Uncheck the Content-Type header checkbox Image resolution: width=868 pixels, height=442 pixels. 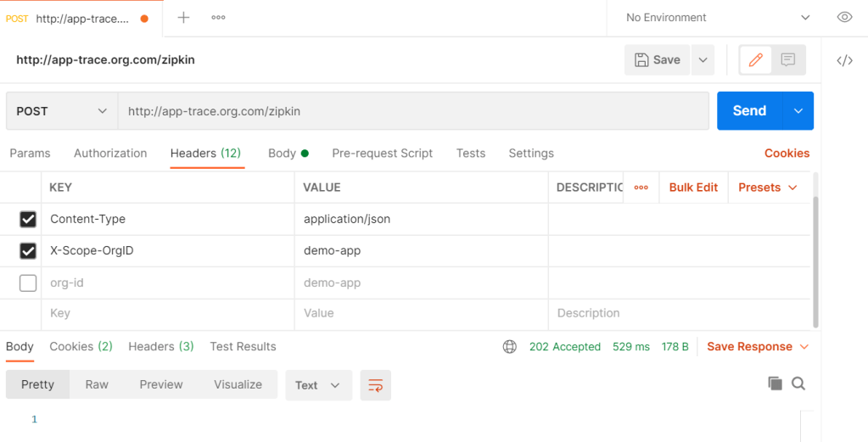click(28, 220)
